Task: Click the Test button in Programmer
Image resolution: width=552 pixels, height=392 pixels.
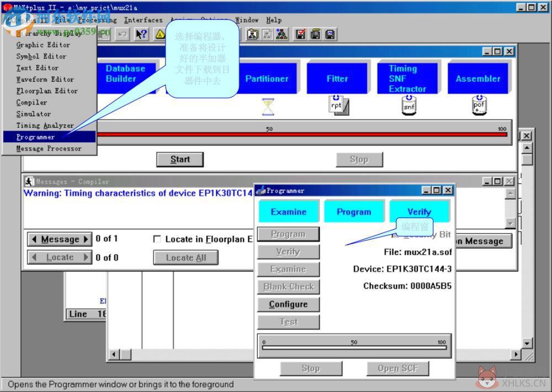Action: tap(288, 322)
